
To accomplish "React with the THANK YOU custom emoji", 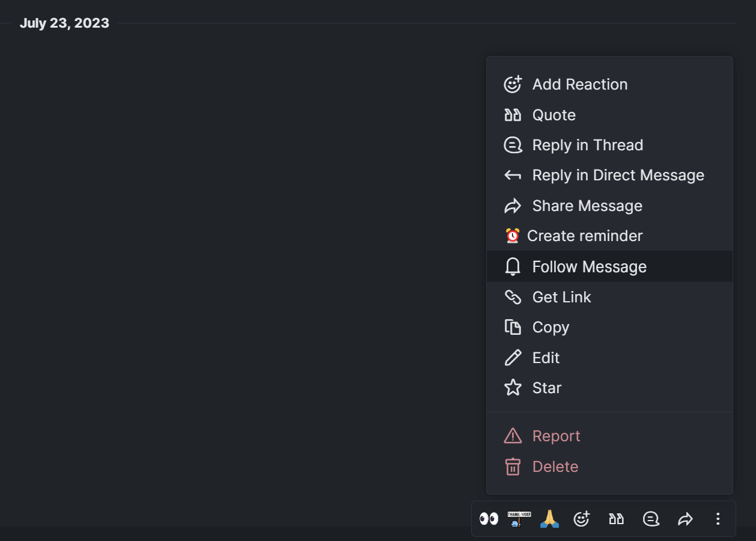I will pos(519,518).
